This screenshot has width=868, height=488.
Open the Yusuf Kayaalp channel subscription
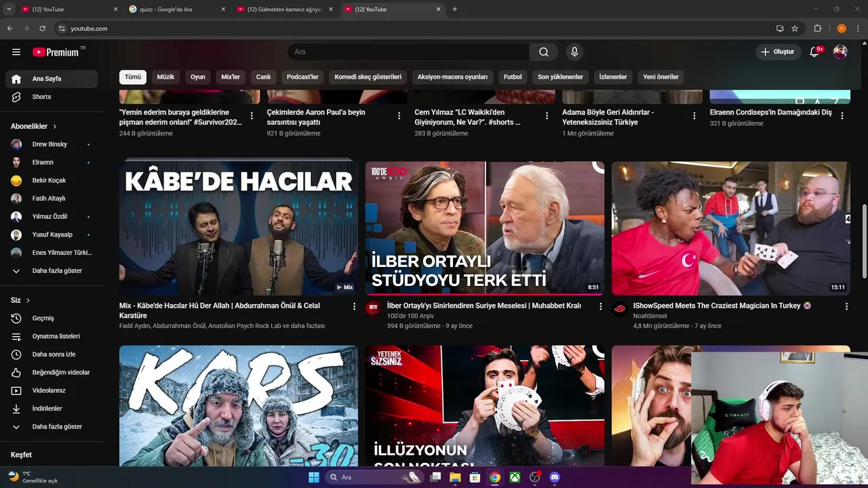click(x=52, y=235)
